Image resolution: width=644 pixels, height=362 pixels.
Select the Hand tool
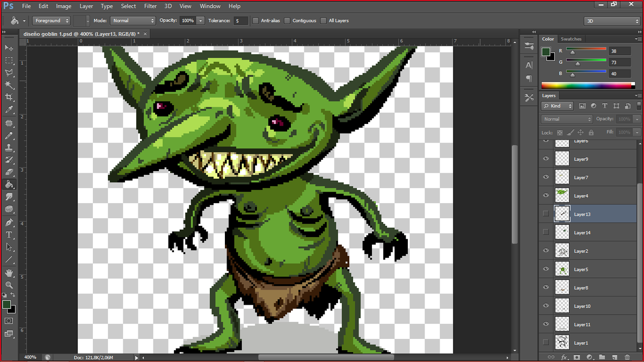9,273
